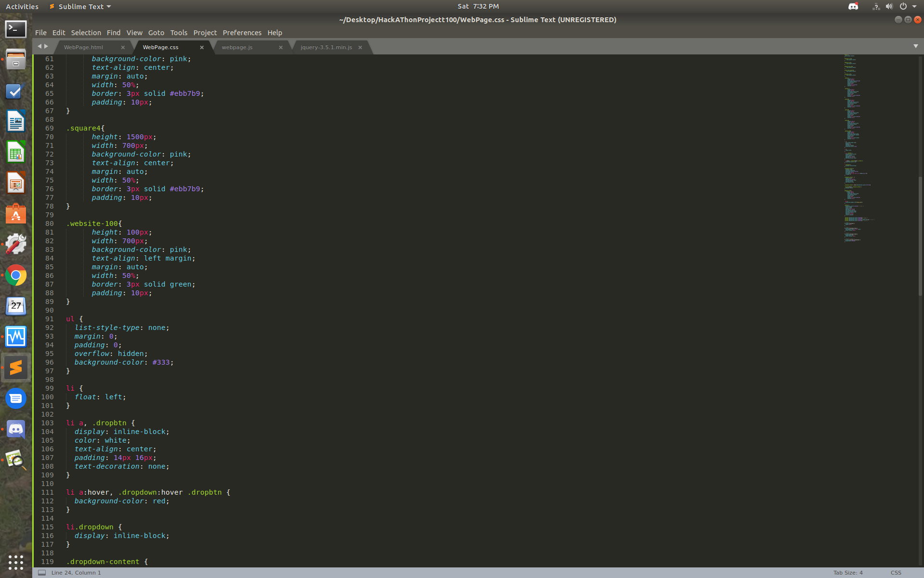This screenshot has height=578, width=924.
Task: Change Tab Size setting in status bar
Action: point(847,573)
